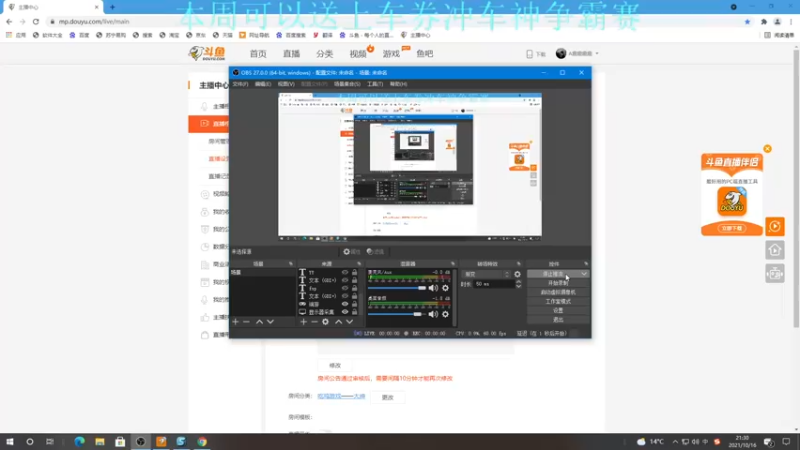Click the home icon on the right floating sidebar
The image size is (800, 450).
click(774, 250)
